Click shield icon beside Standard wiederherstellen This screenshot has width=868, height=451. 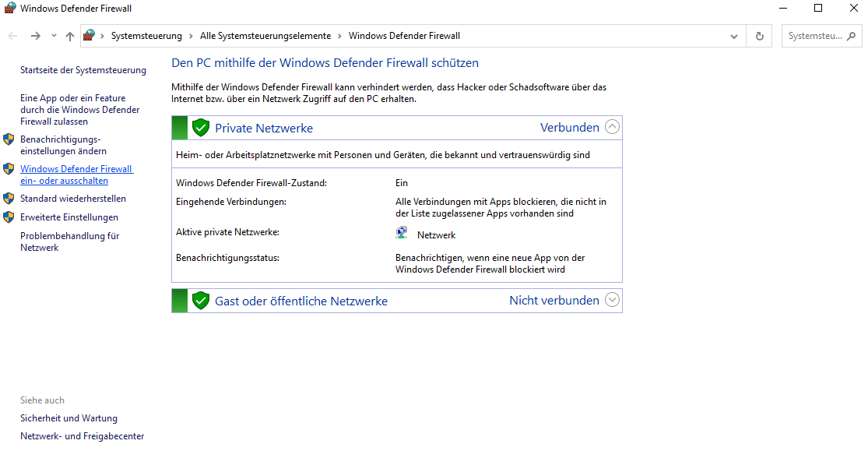pyautogui.click(x=9, y=199)
